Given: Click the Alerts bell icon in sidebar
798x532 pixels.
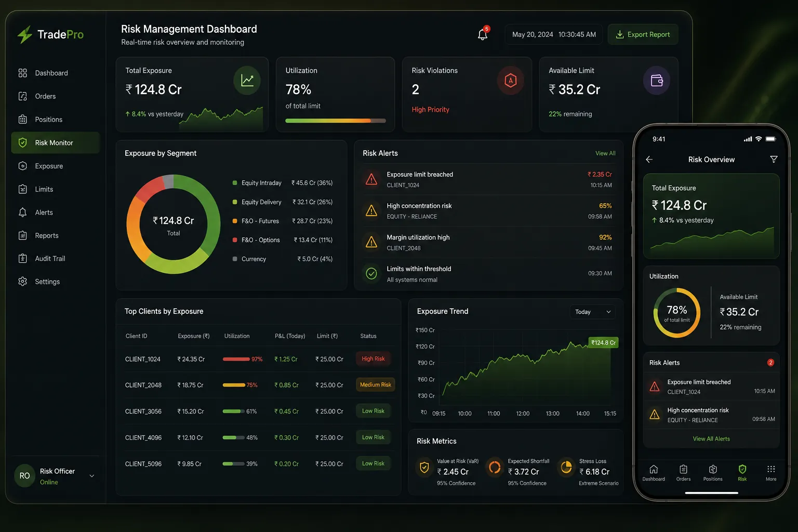Looking at the screenshot, I should [22, 212].
